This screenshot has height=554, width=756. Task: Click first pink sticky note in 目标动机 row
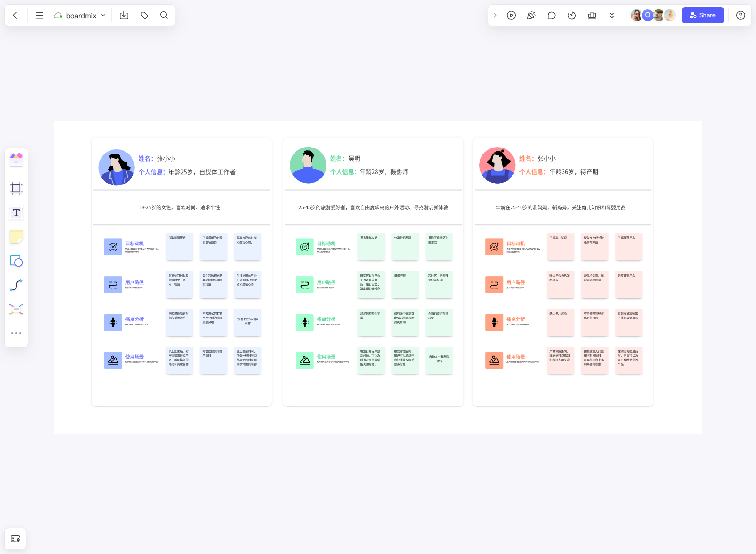click(561, 247)
